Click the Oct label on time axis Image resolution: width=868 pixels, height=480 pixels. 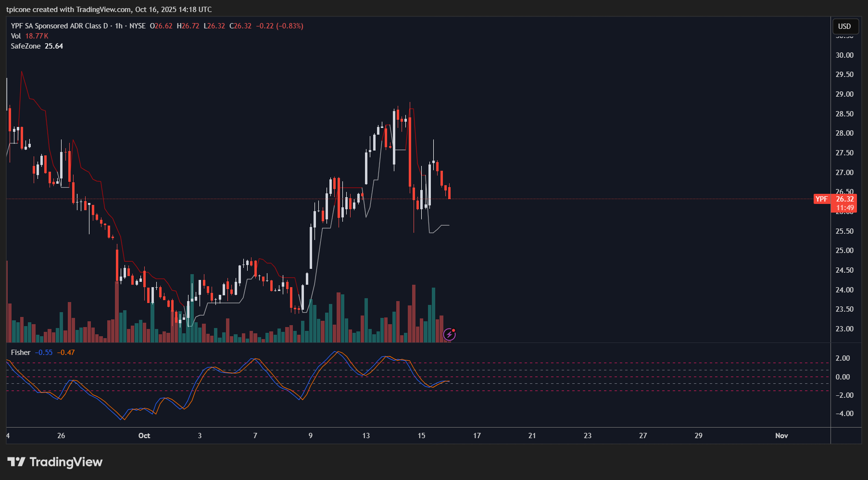(144, 436)
